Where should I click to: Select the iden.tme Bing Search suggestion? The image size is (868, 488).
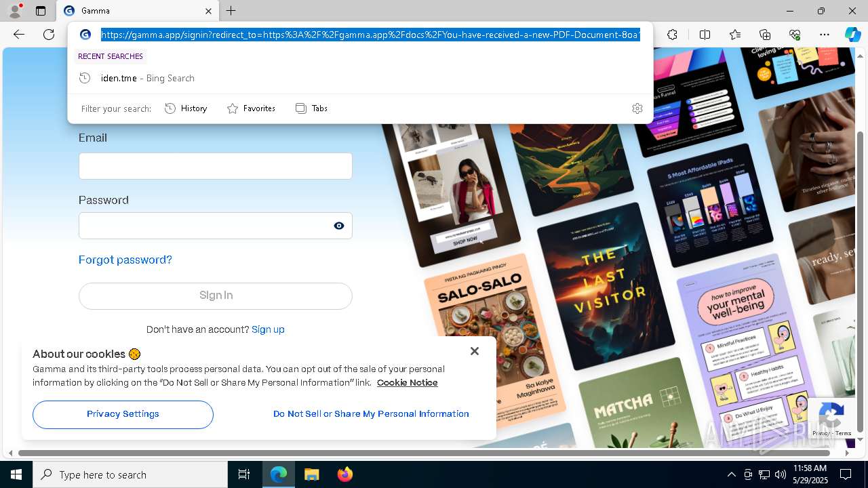coord(360,78)
